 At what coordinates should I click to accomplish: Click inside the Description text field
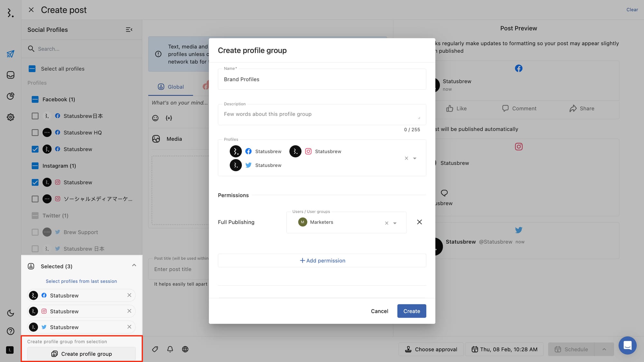click(322, 114)
